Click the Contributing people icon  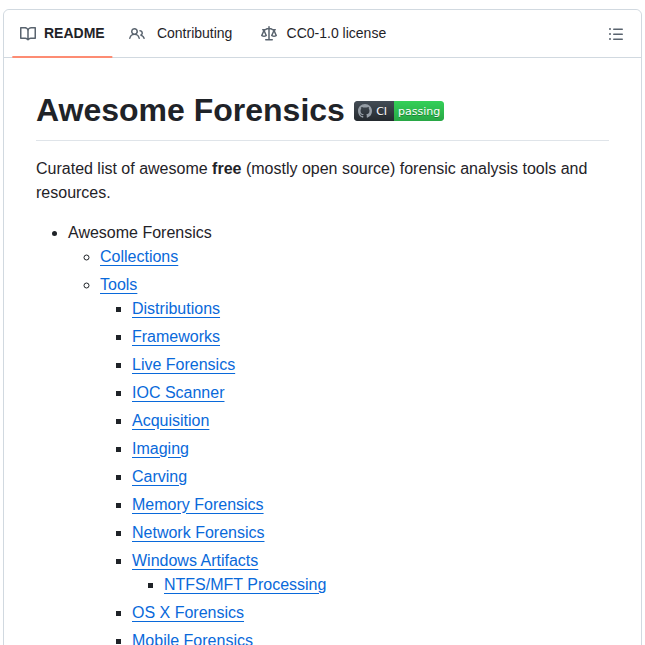click(x=137, y=34)
